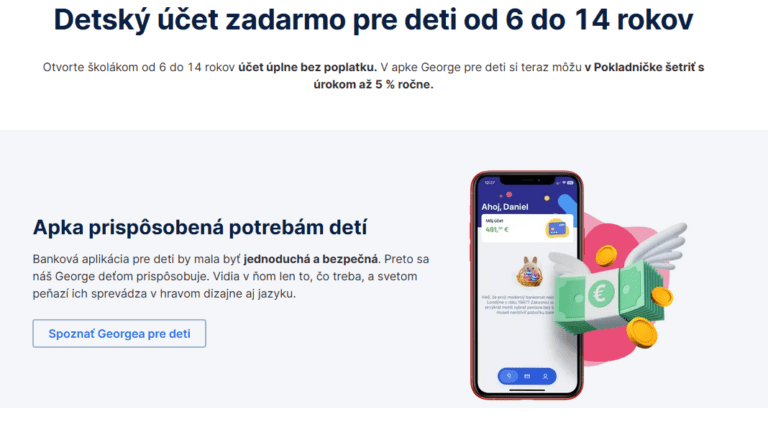Click the 'Spoznať Georgea pre deti' button
Viewport: 768px width, 424px height.
tap(119, 333)
